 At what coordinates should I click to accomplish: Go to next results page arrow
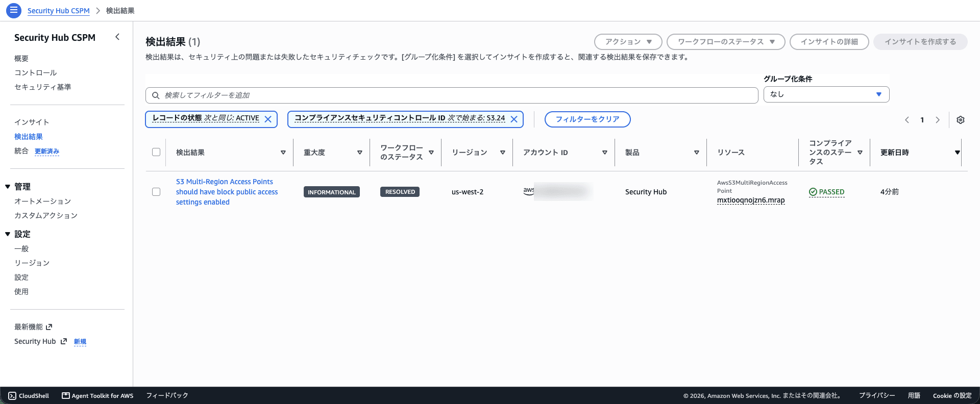938,120
